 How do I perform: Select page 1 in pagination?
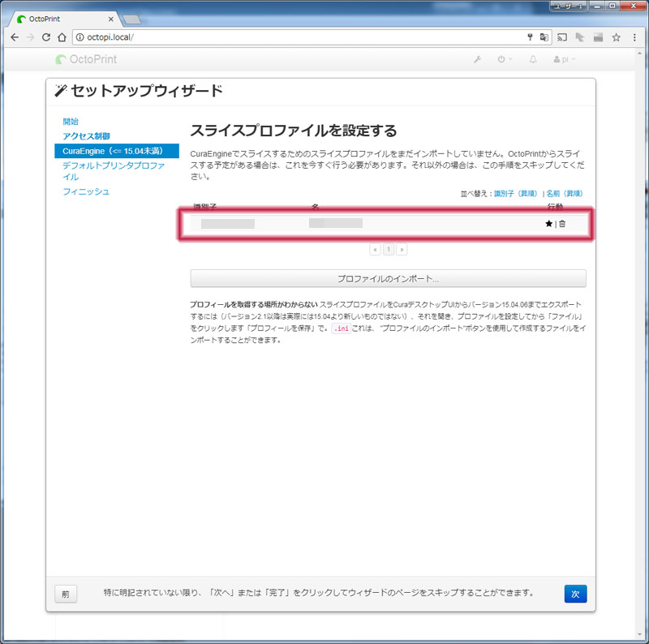[x=389, y=249]
